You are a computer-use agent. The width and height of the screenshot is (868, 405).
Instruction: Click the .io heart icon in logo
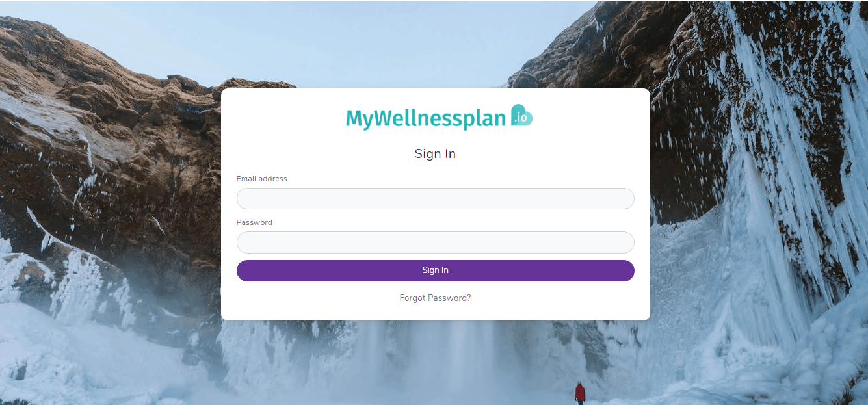521,116
